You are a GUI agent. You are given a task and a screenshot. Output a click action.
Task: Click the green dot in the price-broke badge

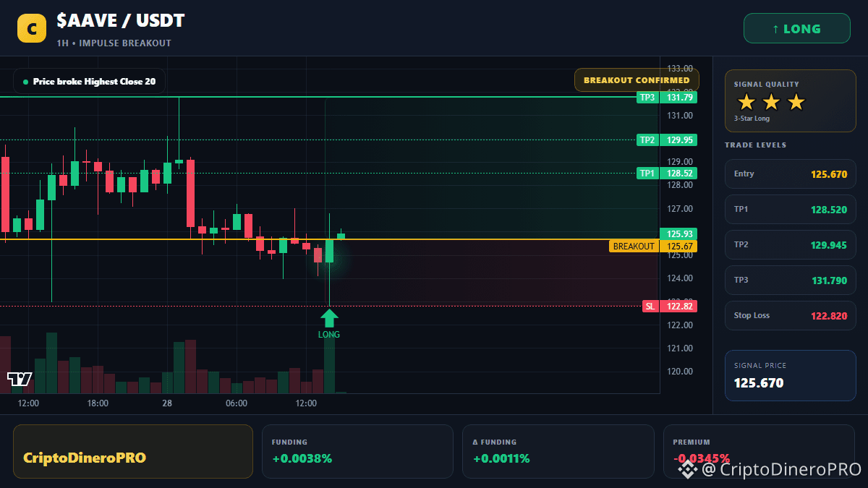[26, 82]
